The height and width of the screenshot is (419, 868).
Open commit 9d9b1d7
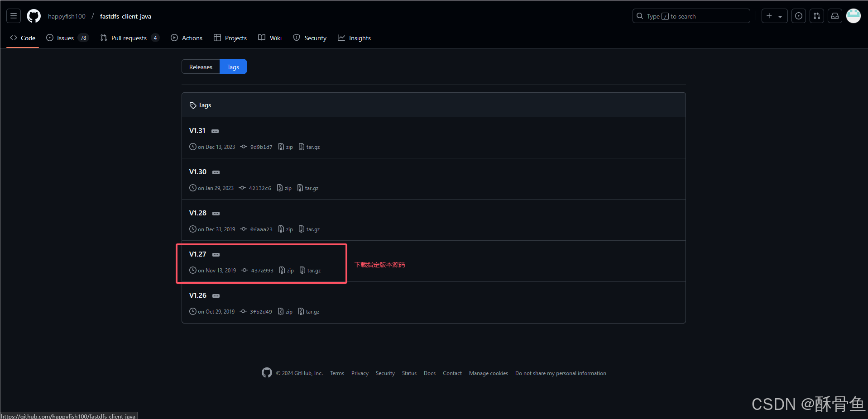[256, 147]
